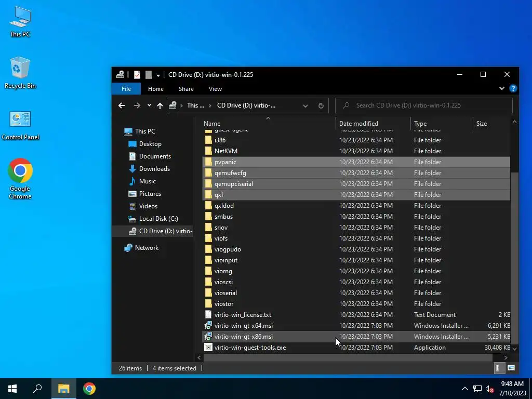
Task: Open Control Panel desktop icon
Action: coord(20,126)
